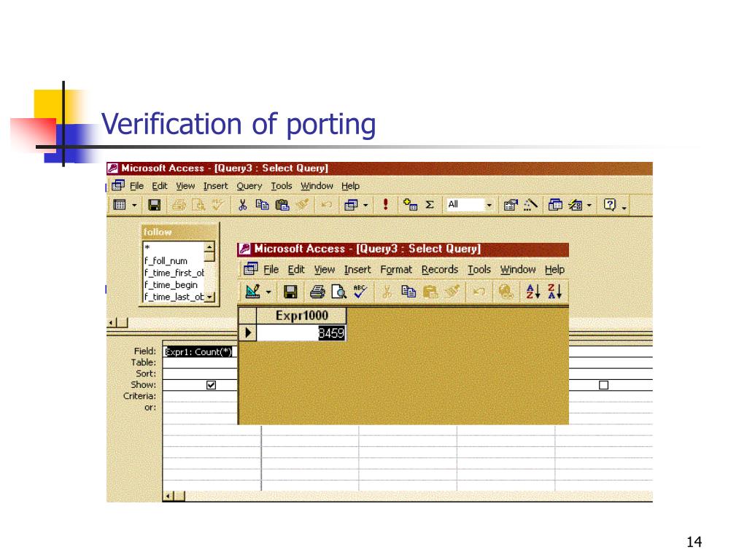The width and height of the screenshot is (747, 560).
Task: Open Help menu in front window
Action: coord(554,270)
